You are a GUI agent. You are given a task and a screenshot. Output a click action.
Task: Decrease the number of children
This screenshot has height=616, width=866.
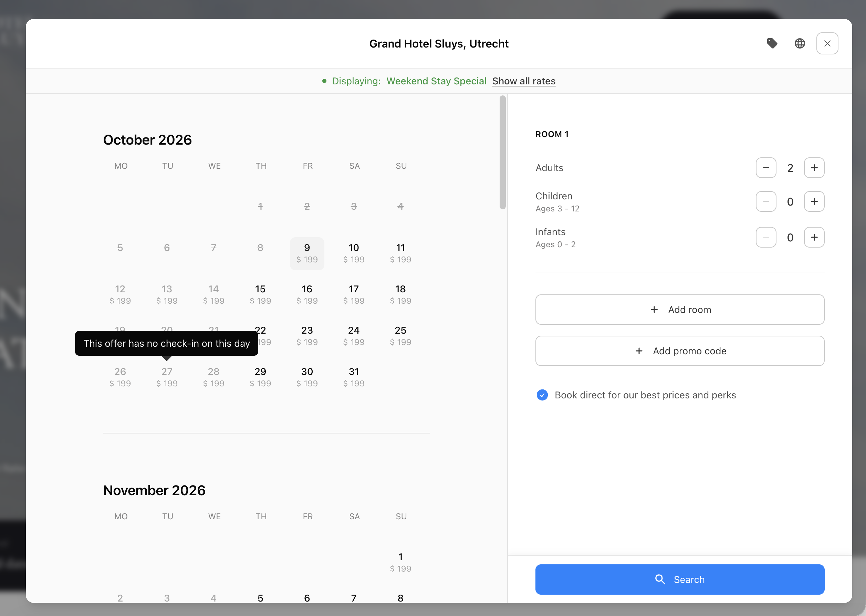[x=766, y=201]
